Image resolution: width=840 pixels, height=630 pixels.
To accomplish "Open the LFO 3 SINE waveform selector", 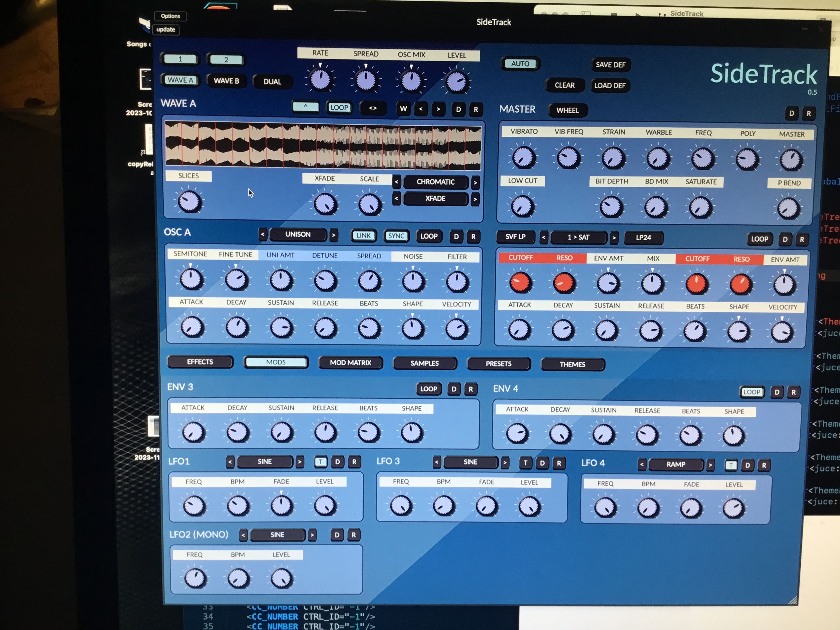I will pyautogui.click(x=470, y=462).
